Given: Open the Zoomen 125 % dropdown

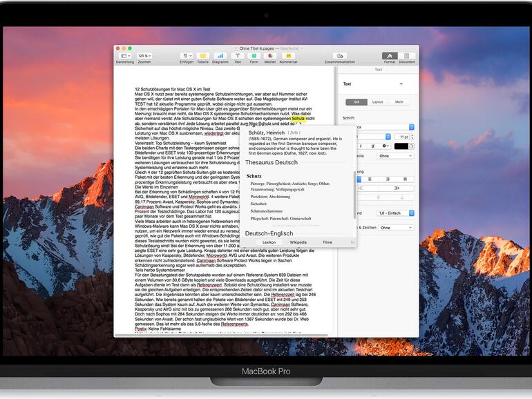Looking at the screenshot, I should click(144, 56).
